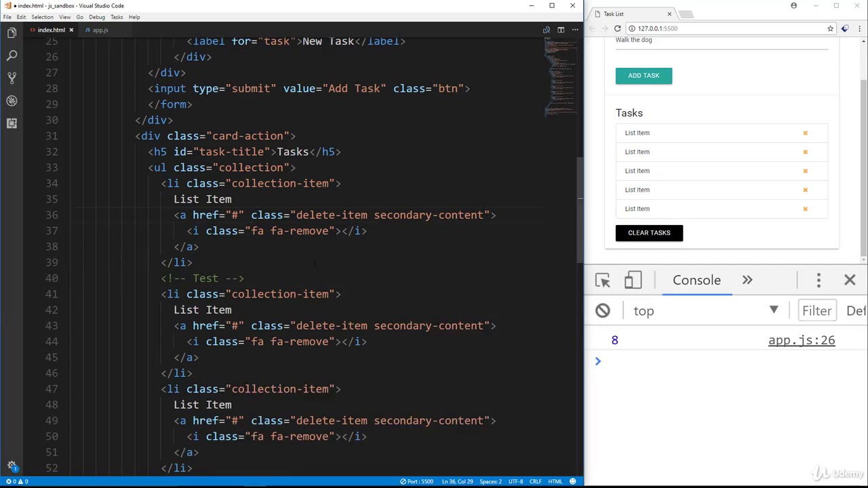Click the CLEAR TASKS button

pyautogui.click(x=649, y=232)
